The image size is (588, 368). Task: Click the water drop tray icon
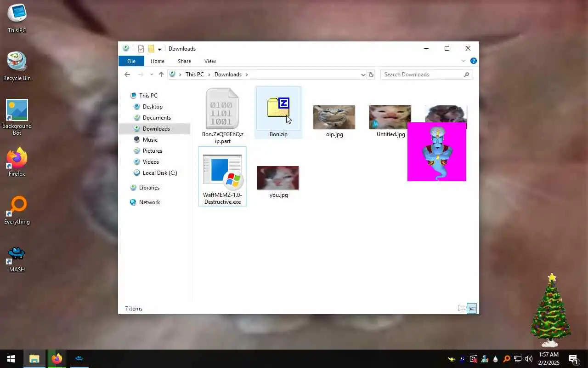495,359
